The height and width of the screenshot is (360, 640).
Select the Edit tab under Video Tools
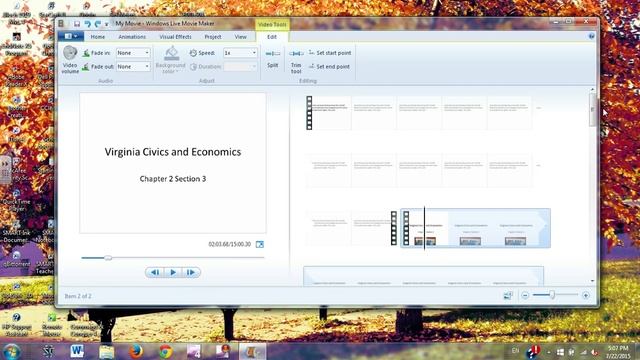(x=272, y=37)
